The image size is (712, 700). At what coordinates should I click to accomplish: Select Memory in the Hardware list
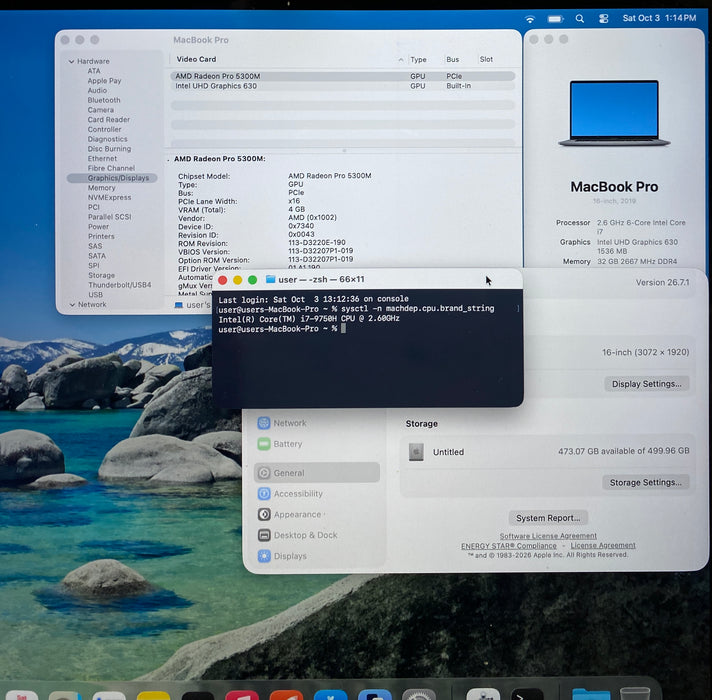(101, 188)
